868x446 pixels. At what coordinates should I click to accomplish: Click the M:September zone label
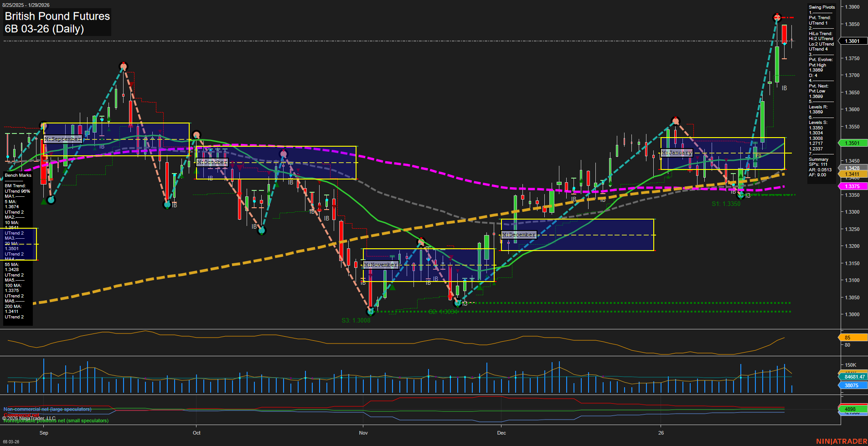[62, 139]
